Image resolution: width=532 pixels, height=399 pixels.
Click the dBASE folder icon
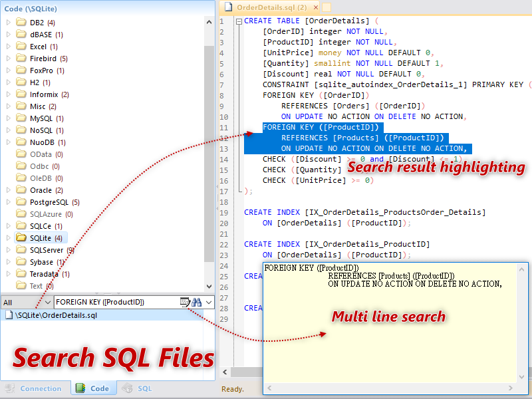pyautogui.click(x=21, y=34)
